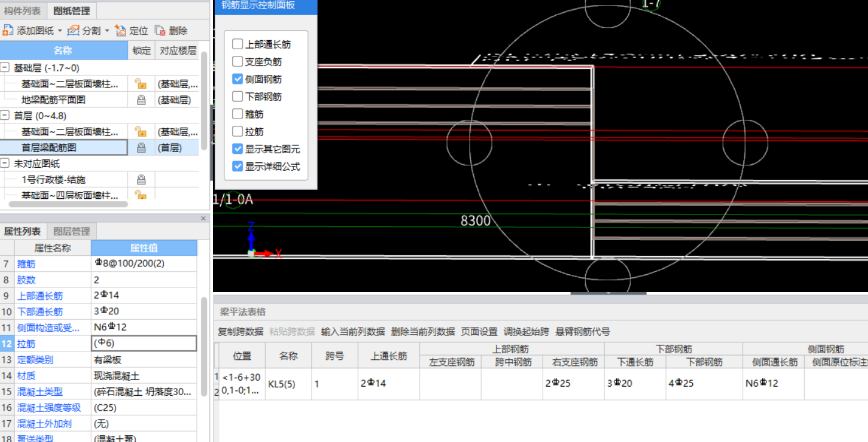The width and height of the screenshot is (868, 442).
Task: Click the KL5(5) name cell
Action: (x=288, y=384)
